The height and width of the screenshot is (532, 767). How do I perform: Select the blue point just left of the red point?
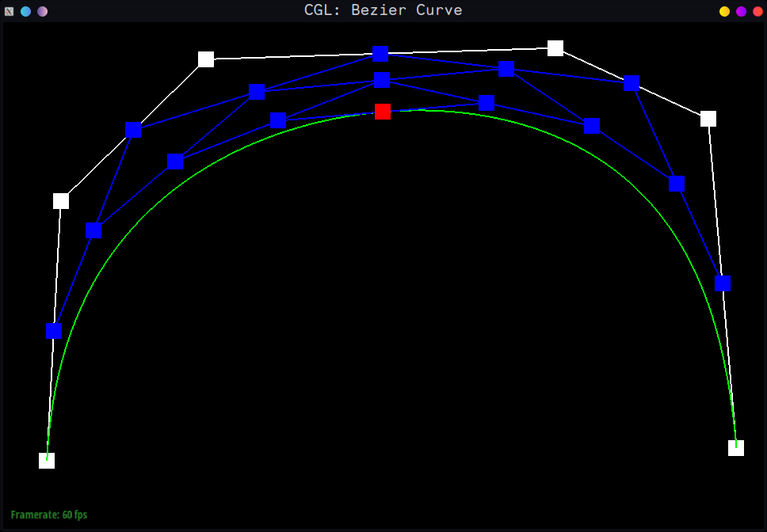tap(278, 120)
